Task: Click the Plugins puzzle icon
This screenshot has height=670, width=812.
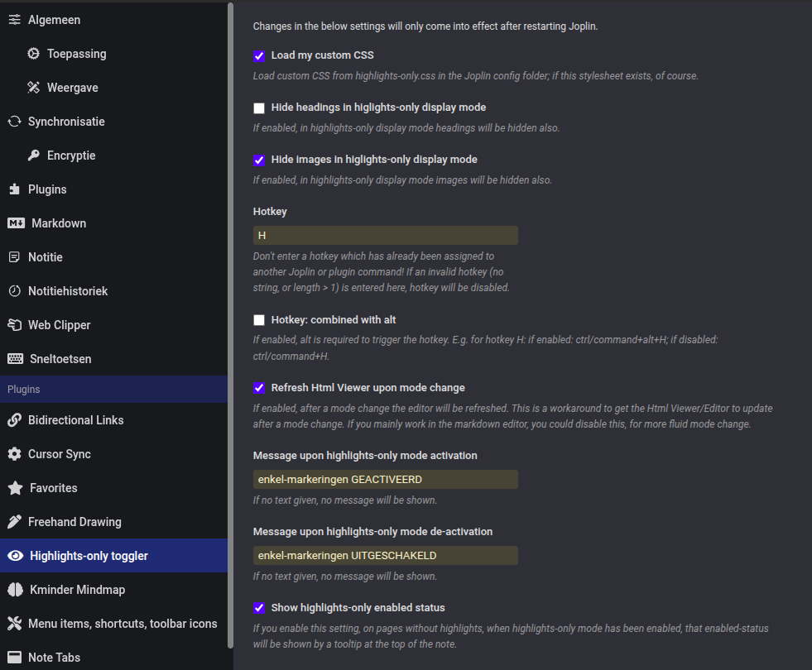Action: tap(15, 189)
